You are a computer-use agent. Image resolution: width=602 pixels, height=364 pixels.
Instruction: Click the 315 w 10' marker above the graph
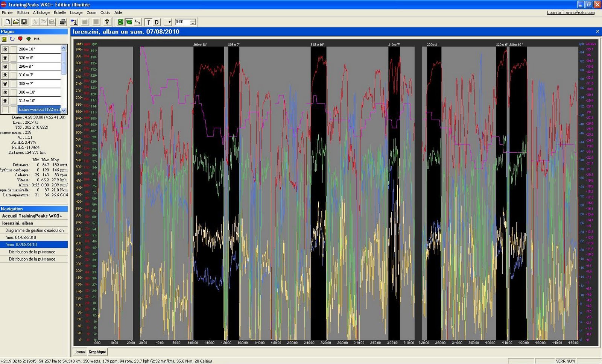pyautogui.click(x=317, y=45)
